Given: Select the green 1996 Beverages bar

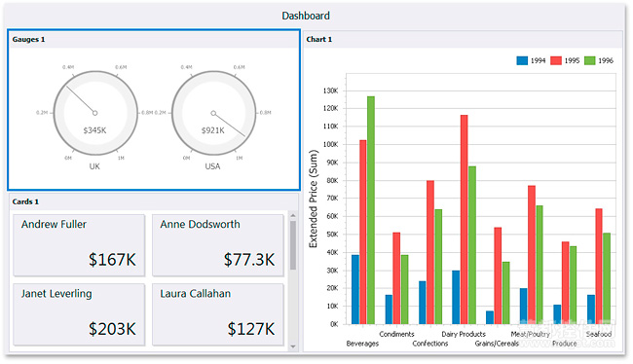Looking at the screenshot, I should 371,210.
